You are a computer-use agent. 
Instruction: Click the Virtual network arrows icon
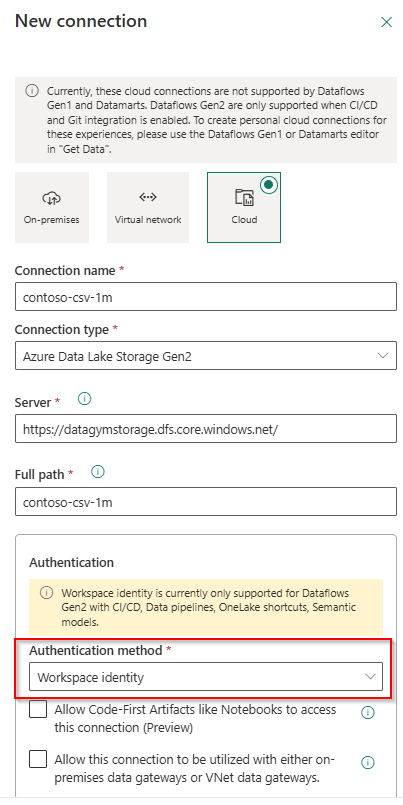[148, 197]
